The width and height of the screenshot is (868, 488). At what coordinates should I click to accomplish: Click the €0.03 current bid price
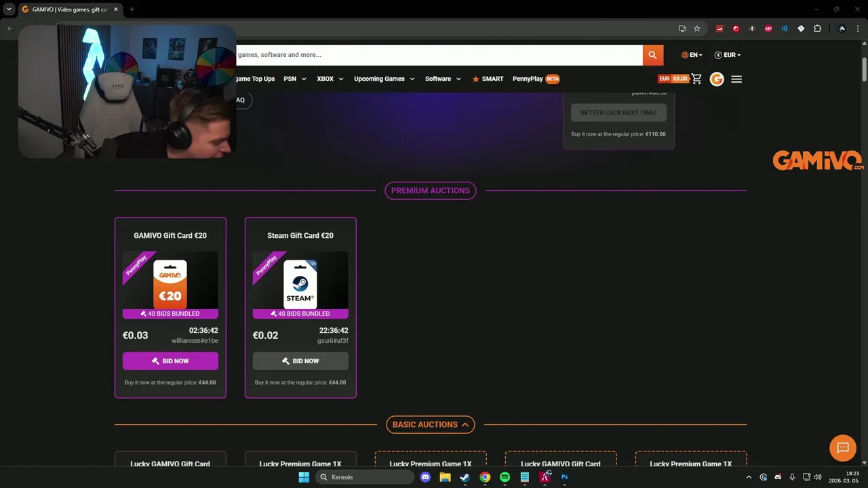136,335
